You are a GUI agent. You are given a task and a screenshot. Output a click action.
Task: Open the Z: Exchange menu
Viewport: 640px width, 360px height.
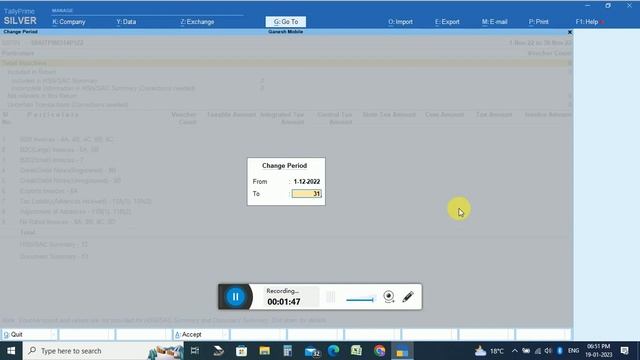tap(197, 22)
